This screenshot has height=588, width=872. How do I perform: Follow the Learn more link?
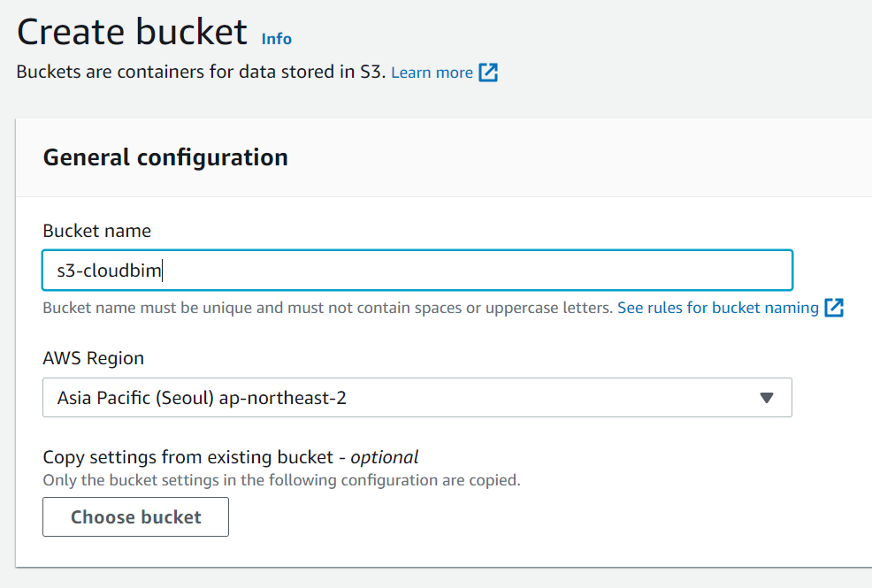pyautogui.click(x=432, y=73)
